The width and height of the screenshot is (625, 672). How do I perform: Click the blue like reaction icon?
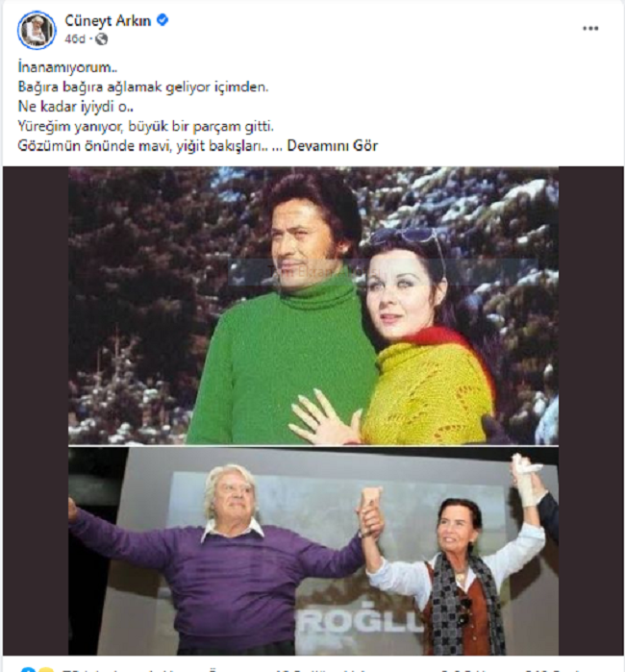click(x=28, y=669)
